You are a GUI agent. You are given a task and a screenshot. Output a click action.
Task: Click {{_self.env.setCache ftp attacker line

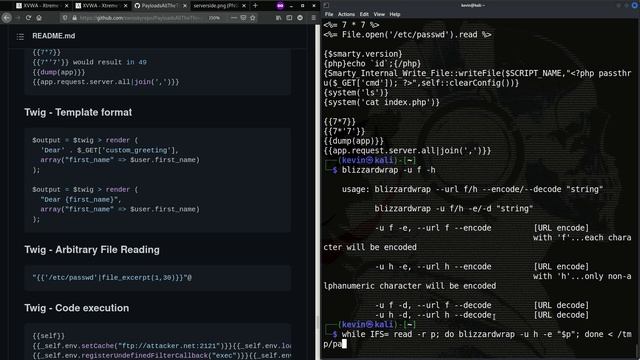[x=162, y=346]
